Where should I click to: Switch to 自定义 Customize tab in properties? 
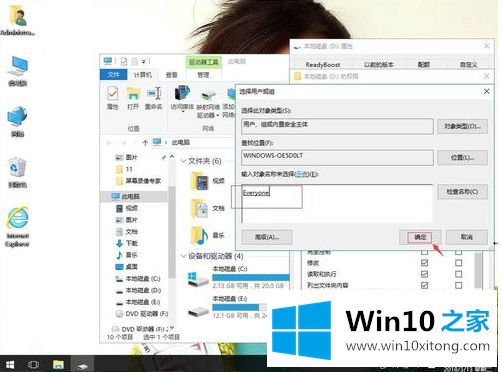click(x=468, y=65)
